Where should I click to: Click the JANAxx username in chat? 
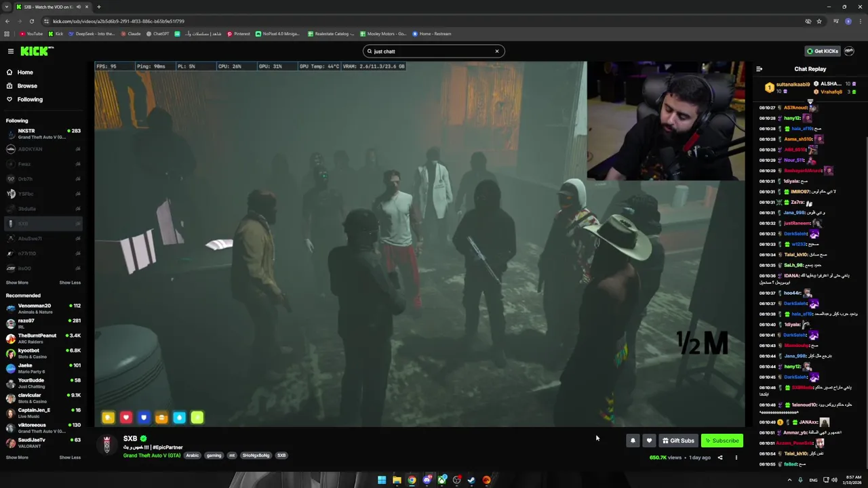tap(808, 422)
